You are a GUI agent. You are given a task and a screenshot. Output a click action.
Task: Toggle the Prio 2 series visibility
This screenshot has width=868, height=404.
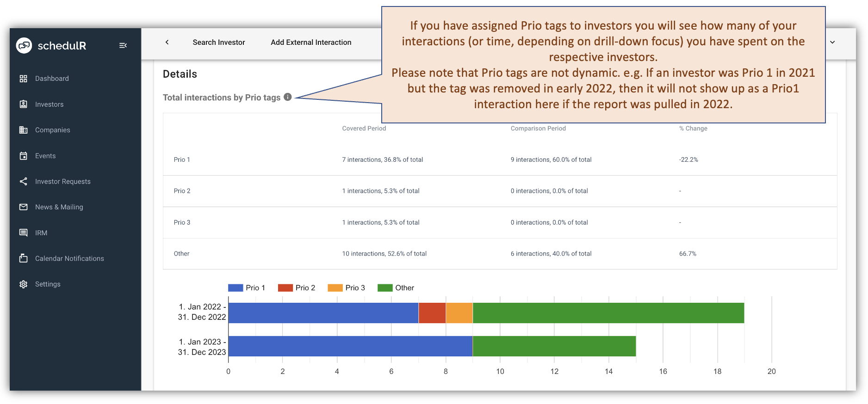tap(285, 287)
